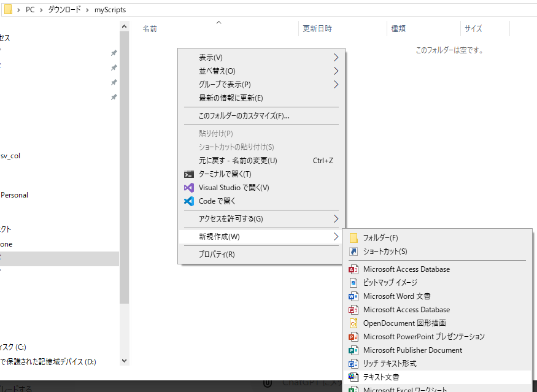Screen dimensions: 537x392
Task: Create new テキスト文書
Action: [x=438, y=377]
